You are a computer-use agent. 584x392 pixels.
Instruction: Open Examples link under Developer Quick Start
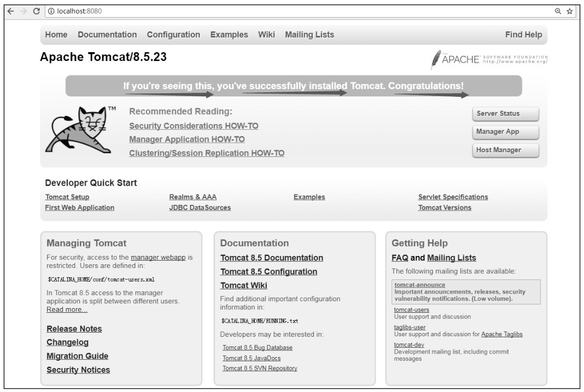point(309,197)
